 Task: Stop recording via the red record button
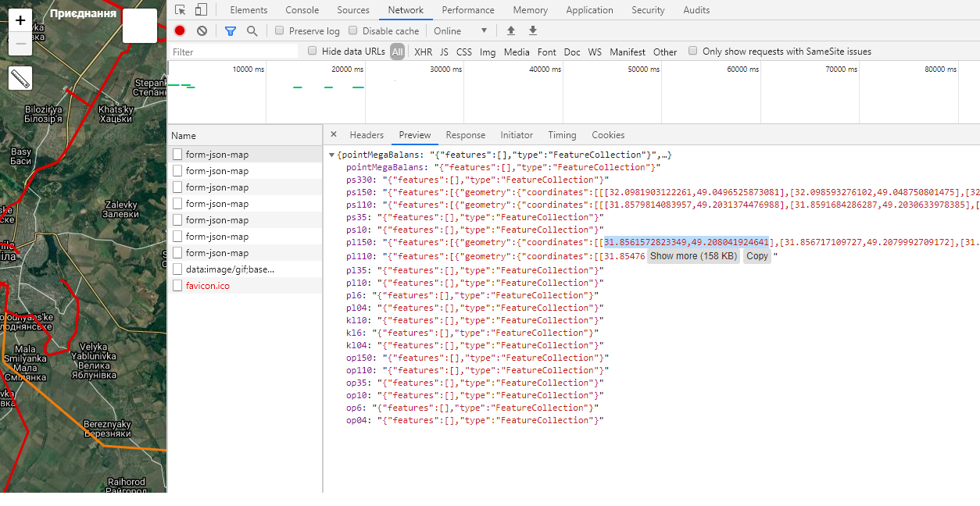click(x=179, y=30)
